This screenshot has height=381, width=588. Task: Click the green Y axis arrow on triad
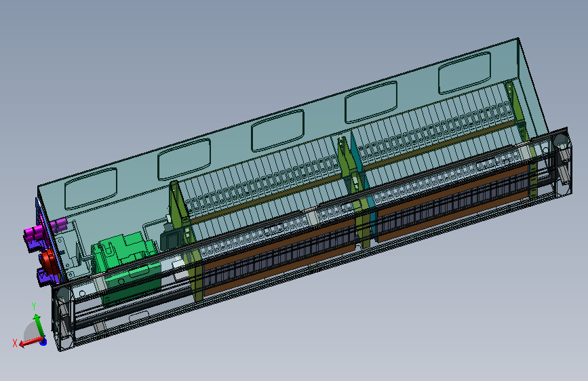[x=39, y=325]
